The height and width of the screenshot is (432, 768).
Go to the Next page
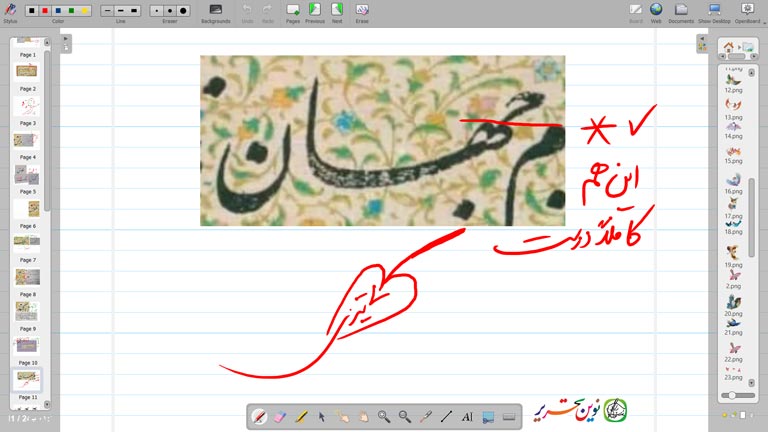(x=337, y=11)
